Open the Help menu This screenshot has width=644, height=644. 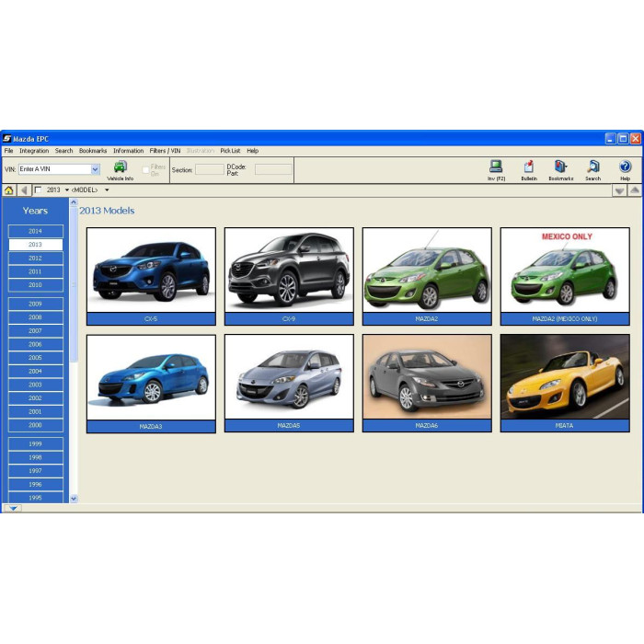coord(253,151)
